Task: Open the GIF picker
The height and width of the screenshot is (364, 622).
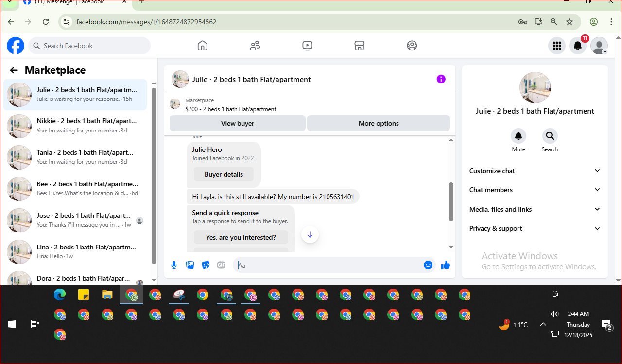Action: tap(221, 265)
